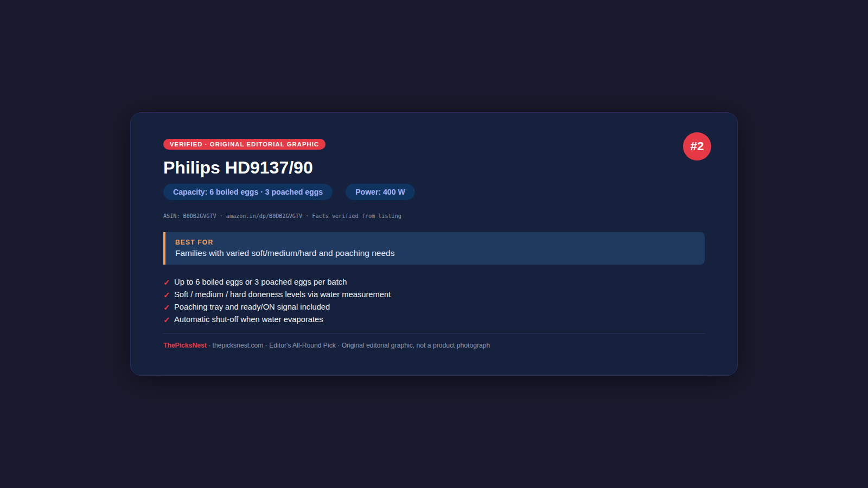Screen dimensions: 868x488
Task: Click the Capacity 6 boiled eggs pill
Action: pos(248,192)
